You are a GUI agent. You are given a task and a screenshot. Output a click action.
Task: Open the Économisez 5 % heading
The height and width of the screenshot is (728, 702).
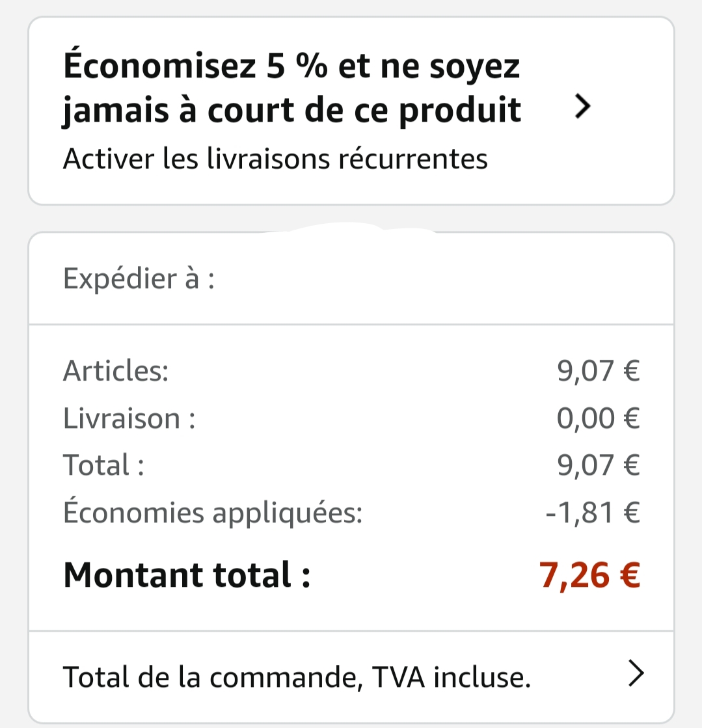tap(291, 67)
